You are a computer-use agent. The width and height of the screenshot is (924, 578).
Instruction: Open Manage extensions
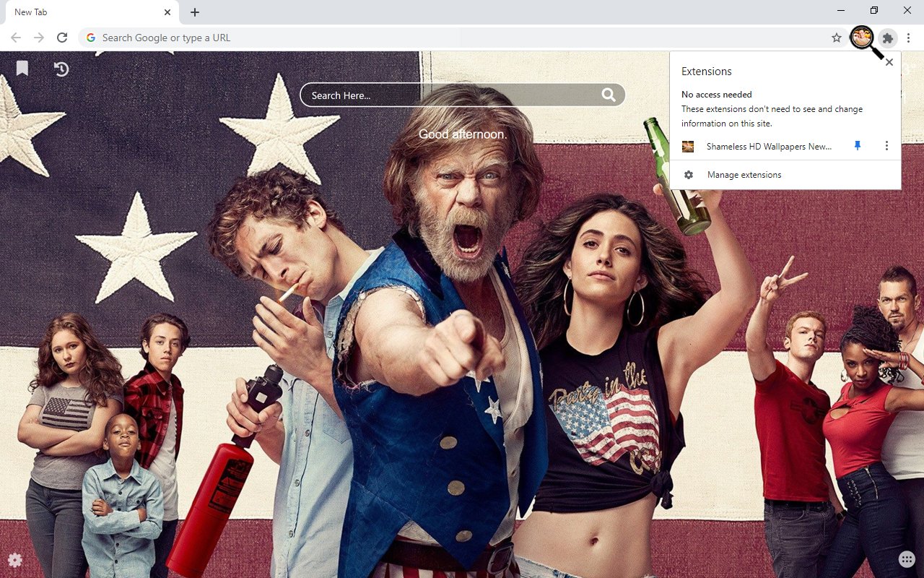coord(785,175)
